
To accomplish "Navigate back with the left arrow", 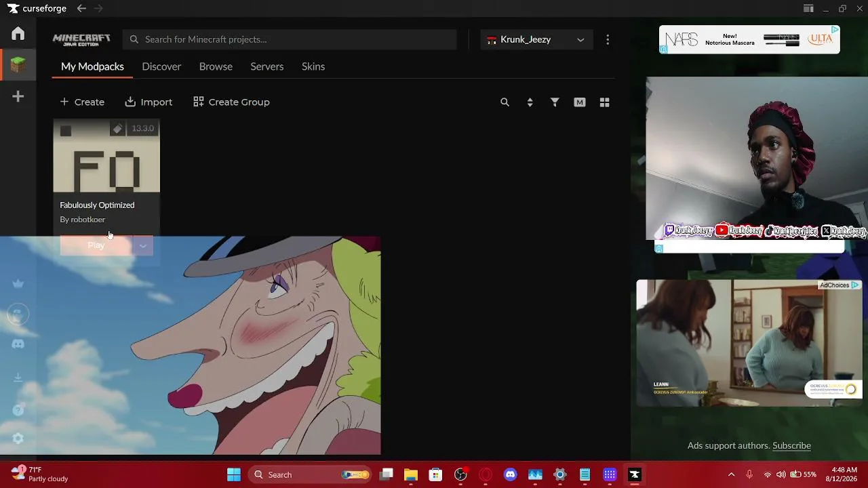I will (81, 9).
